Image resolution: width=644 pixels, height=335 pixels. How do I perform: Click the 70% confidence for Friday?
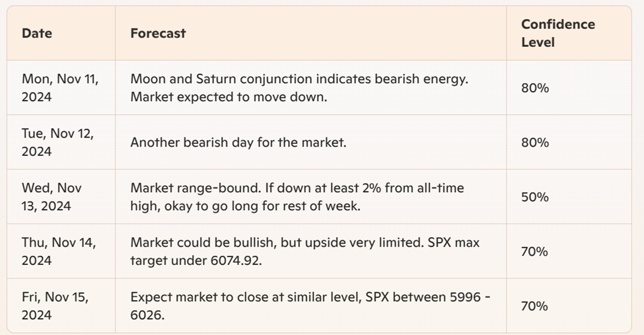click(x=535, y=306)
